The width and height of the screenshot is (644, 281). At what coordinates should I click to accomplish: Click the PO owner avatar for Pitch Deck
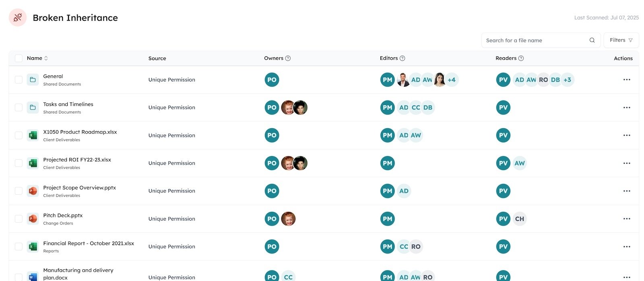(x=272, y=219)
